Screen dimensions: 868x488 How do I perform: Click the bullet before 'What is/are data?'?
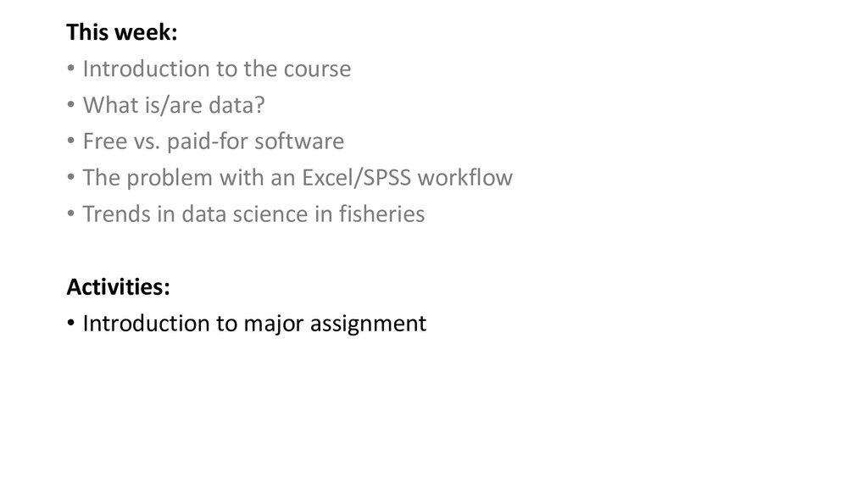(x=71, y=104)
